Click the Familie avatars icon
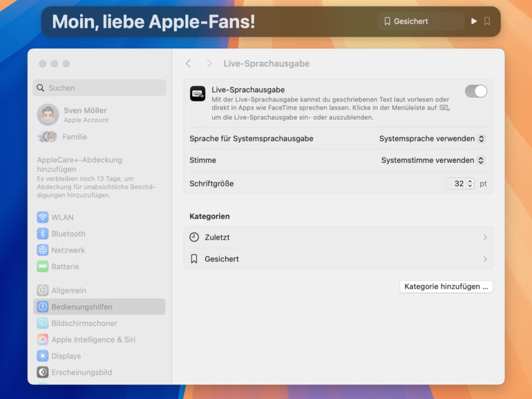532x399 pixels. 48,137
